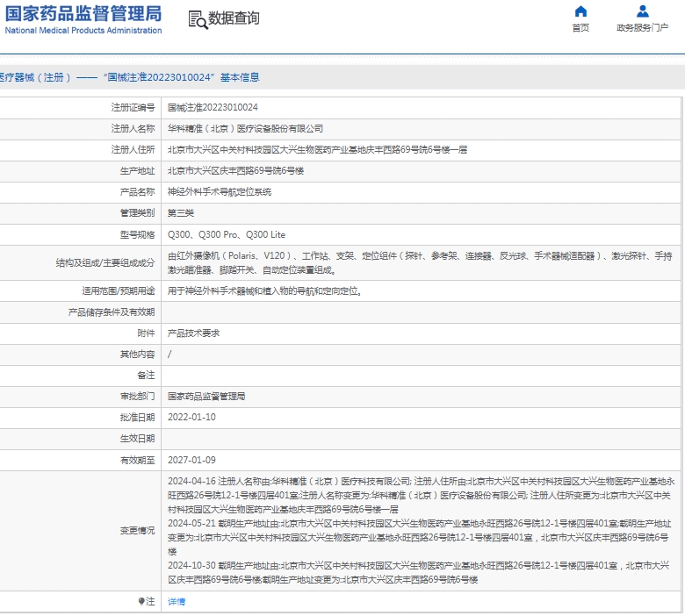Click the 用于神经外科手术器械 intended use text
The height and width of the screenshot is (616, 685).
click(x=264, y=290)
